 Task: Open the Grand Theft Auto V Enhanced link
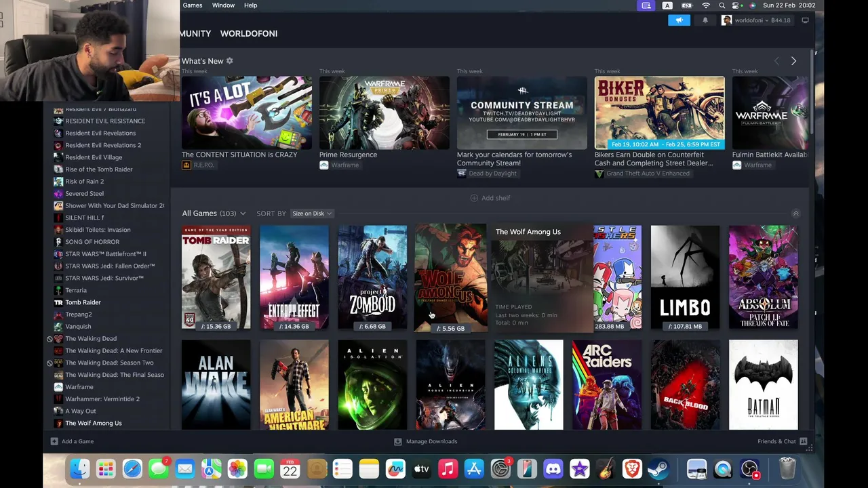642,174
